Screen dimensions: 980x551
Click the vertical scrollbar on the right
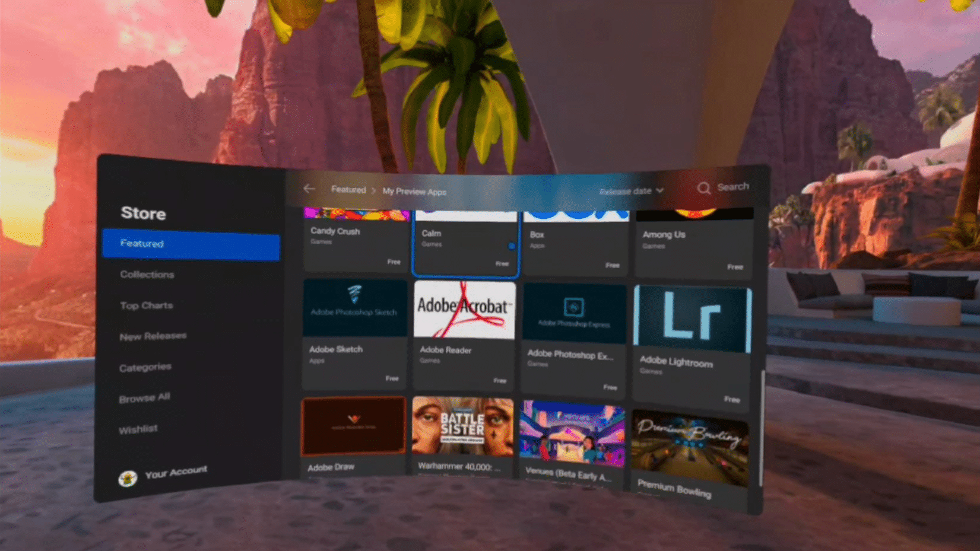tap(762, 427)
